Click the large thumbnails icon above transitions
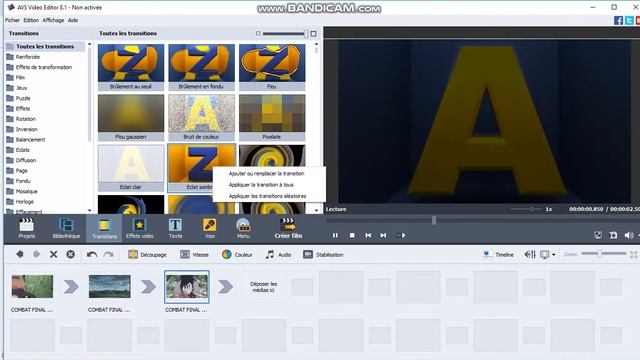640x360 pixels. (313, 33)
